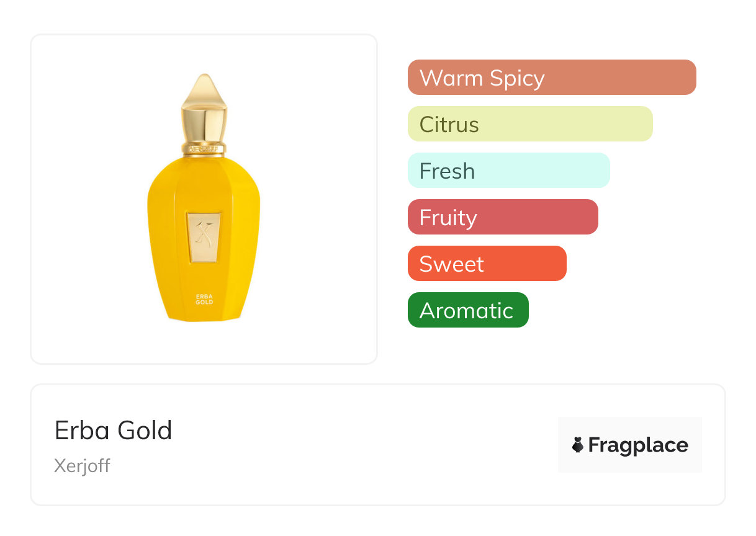Click the Warm Spicy text label

(x=482, y=78)
